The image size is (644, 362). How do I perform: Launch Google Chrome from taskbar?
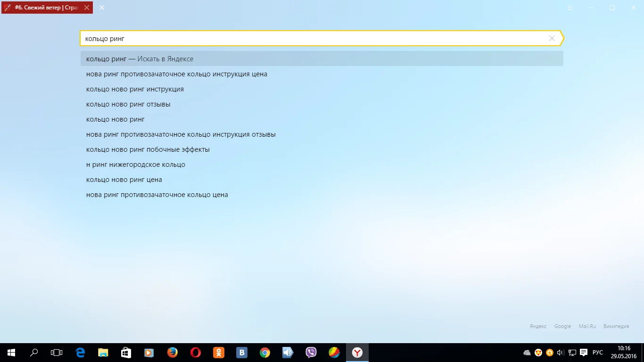point(264,353)
